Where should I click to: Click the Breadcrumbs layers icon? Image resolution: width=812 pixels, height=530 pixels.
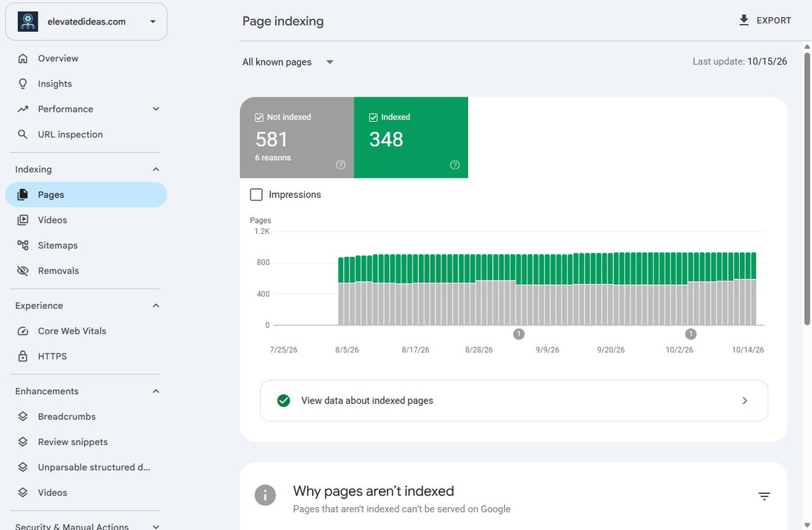(23, 416)
